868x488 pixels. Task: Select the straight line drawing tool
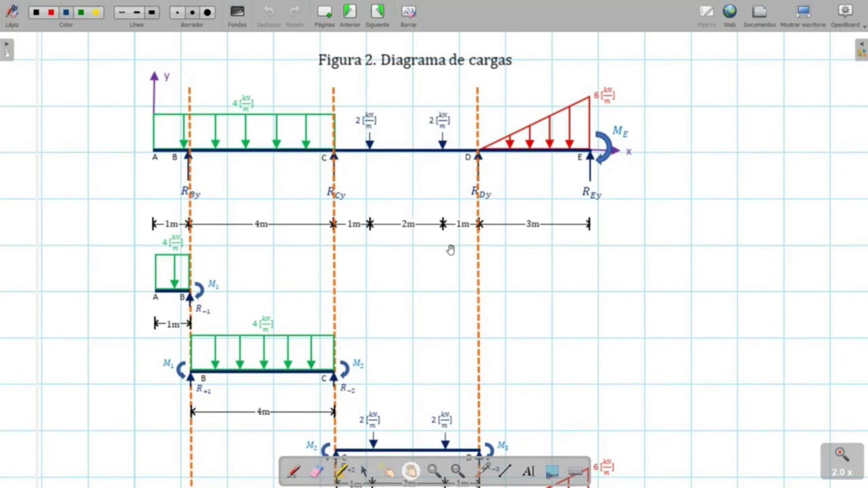pyautogui.click(x=505, y=471)
